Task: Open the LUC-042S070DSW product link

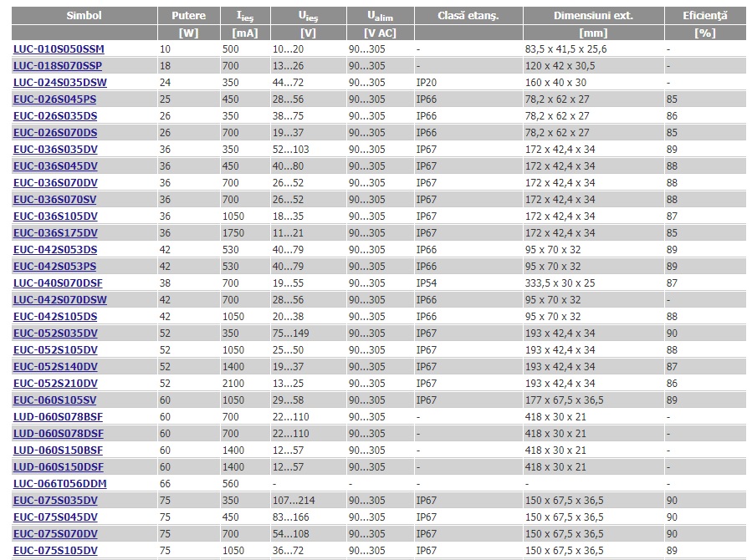Action: 60,300
